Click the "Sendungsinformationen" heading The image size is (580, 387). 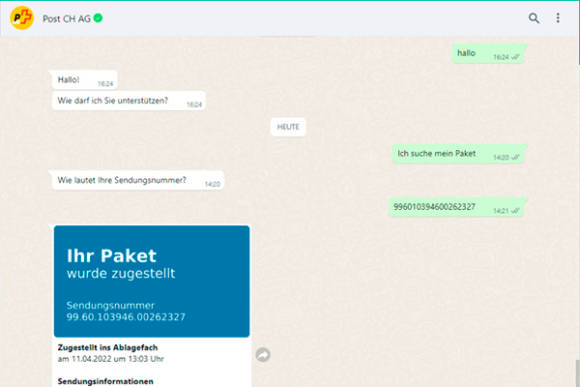[x=105, y=381]
